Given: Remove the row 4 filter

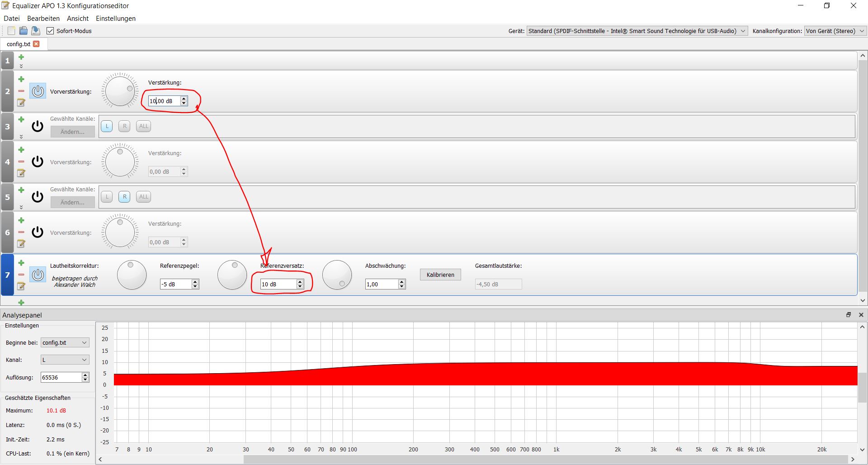Looking at the screenshot, I should (x=21, y=161).
